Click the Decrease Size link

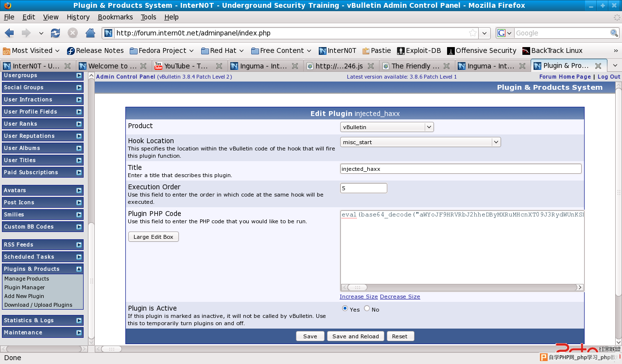400,297
